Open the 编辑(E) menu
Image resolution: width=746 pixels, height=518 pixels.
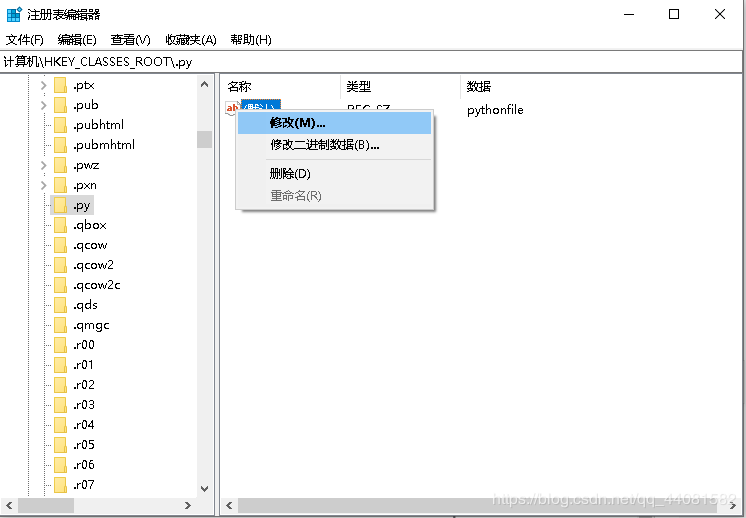point(77,39)
